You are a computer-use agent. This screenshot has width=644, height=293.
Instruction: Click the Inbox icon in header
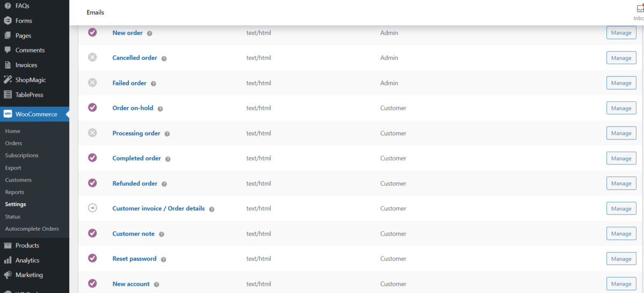coord(640,9)
